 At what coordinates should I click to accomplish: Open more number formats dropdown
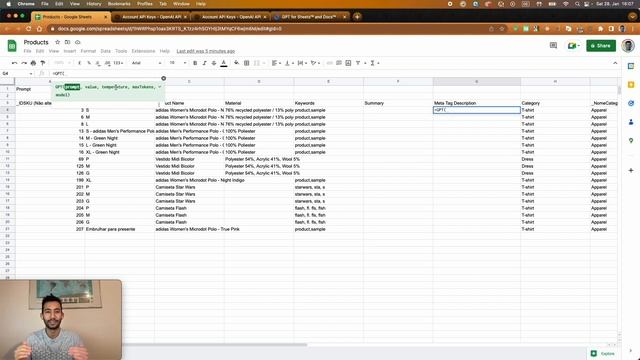point(118,63)
